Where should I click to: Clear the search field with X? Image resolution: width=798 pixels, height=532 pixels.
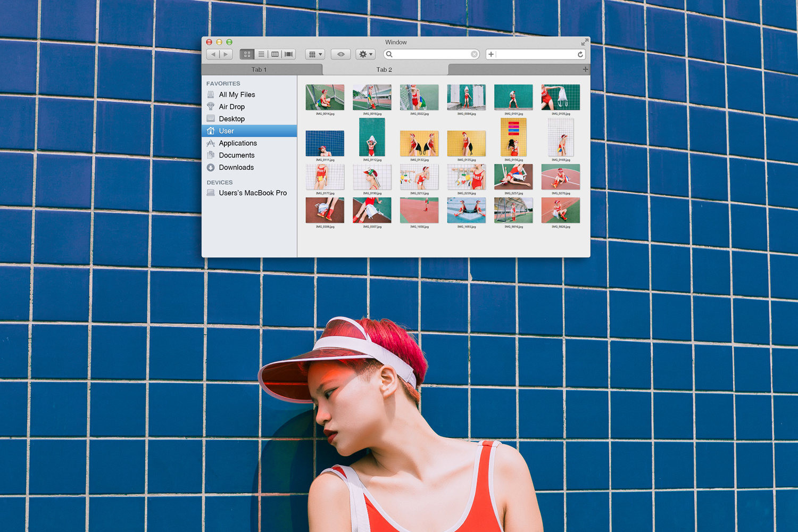point(474,54)
